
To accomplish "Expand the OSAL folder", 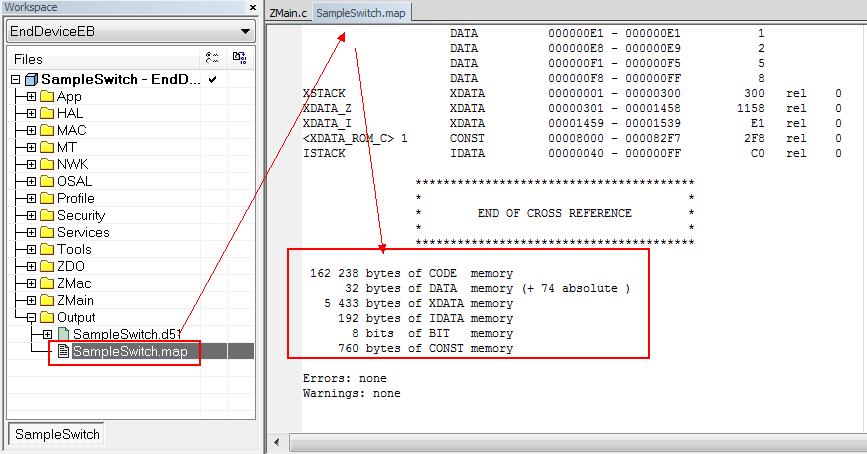I will point(32,181).
